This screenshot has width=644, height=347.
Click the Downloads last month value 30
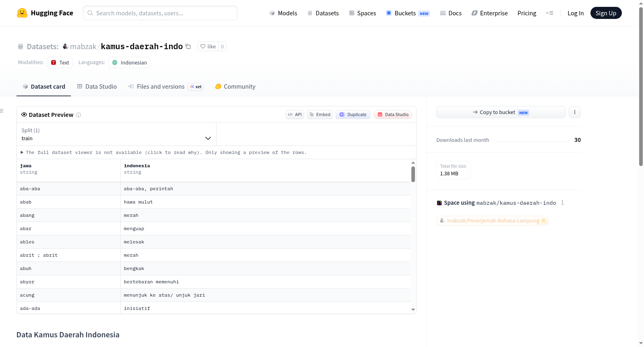[577, 140]
